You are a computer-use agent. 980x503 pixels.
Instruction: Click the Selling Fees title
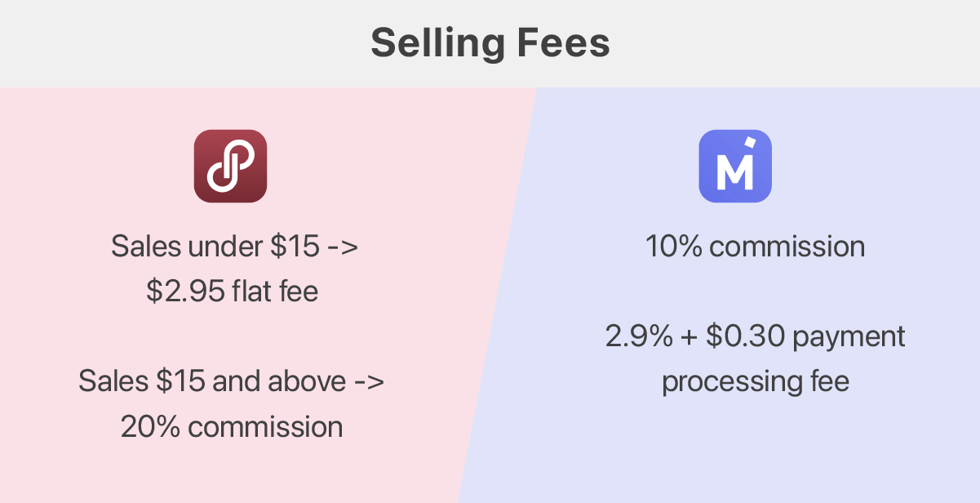490,43
